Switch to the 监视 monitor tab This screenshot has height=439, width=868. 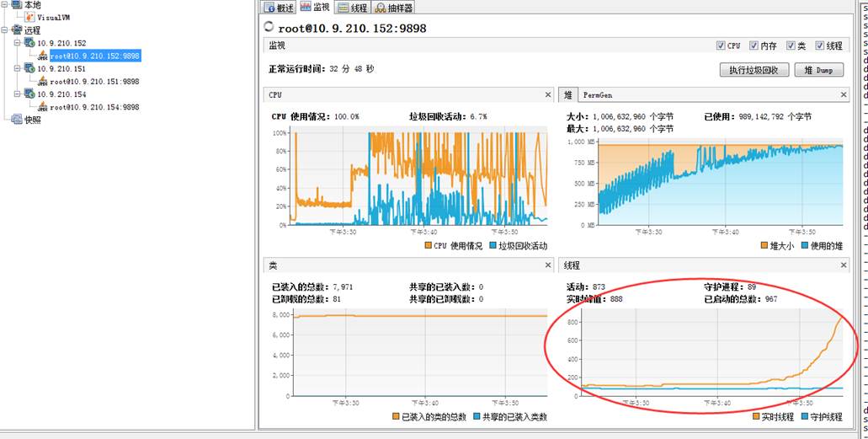pyautogui.click(x=316, y=8)
